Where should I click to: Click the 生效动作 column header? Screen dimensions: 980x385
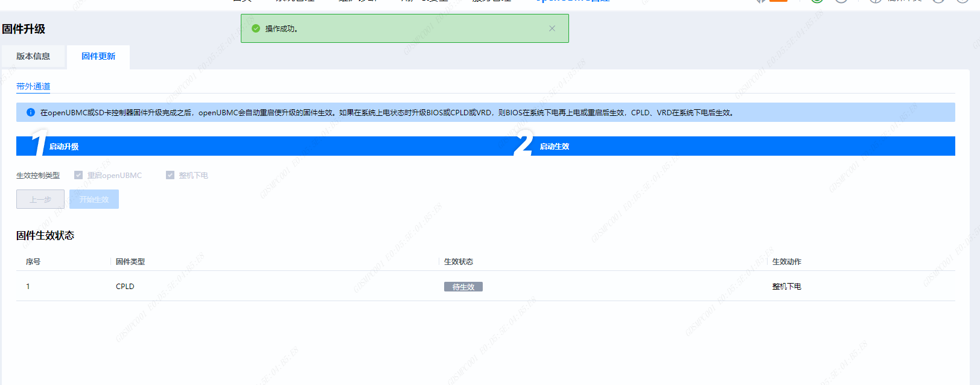coord(787,262)
